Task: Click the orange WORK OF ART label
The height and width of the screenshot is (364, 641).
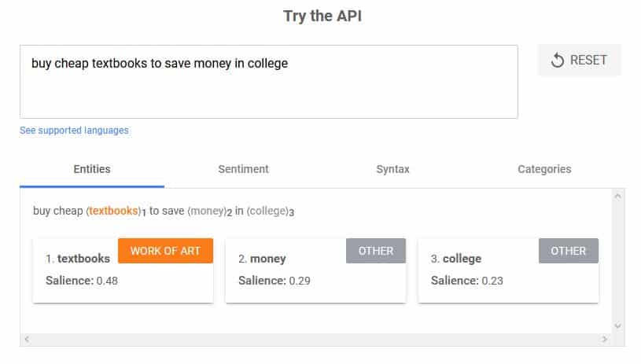Action: click(x=165, y=251)
